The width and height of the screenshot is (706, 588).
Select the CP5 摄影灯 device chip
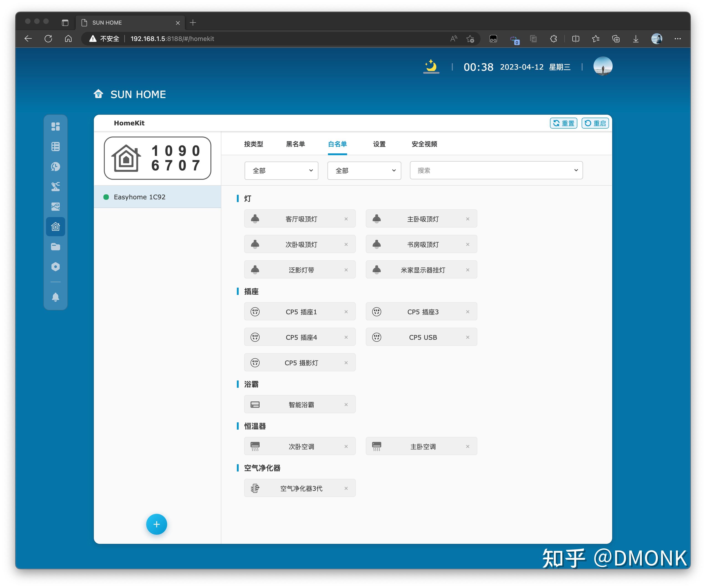click(300, 362)
